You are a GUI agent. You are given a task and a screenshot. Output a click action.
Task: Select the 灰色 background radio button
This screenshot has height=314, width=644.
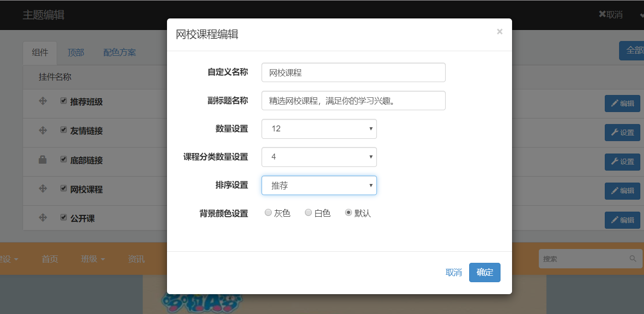point(268,213)
